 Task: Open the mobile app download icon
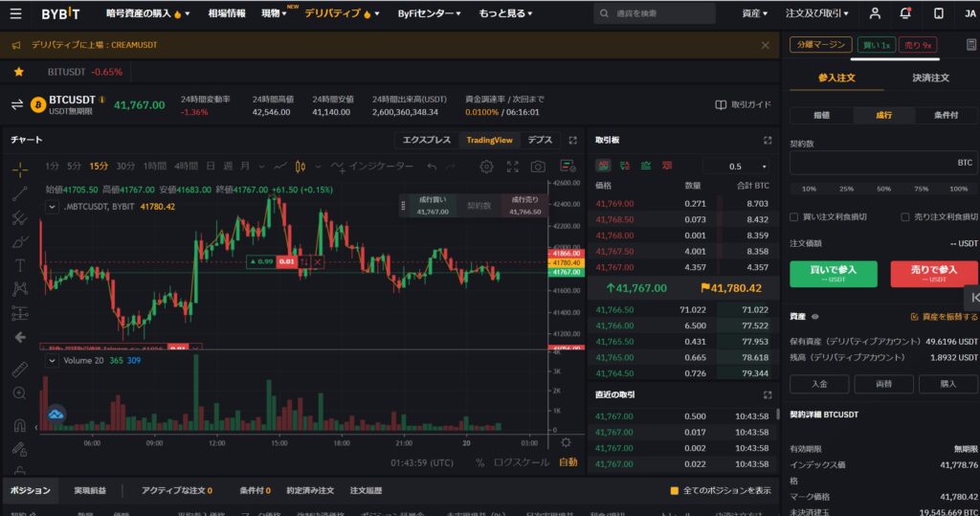(939, 13)
